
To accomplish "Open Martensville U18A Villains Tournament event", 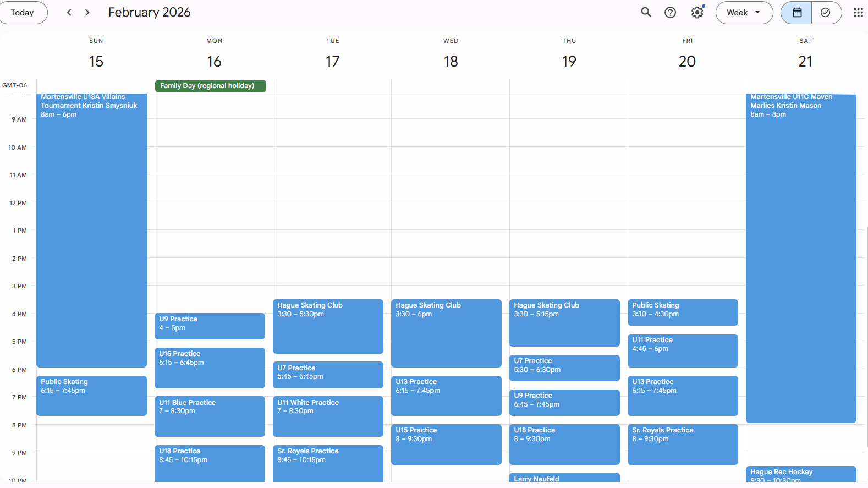I will [x=91, y=231].
